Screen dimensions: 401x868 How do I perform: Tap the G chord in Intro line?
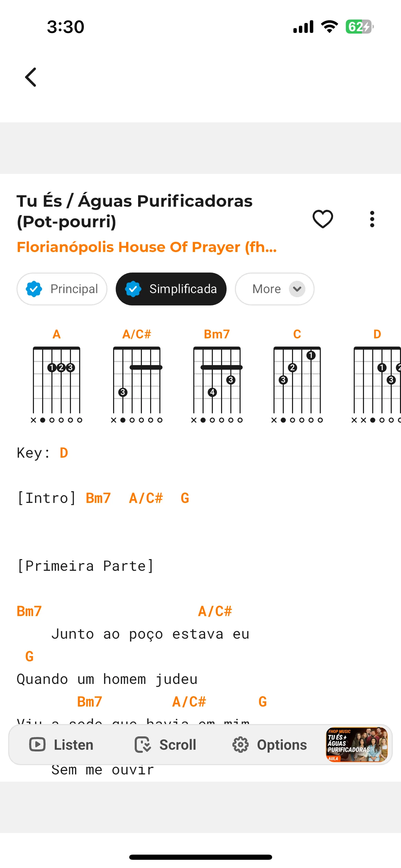pyautogui.click(x=185, y=498)
